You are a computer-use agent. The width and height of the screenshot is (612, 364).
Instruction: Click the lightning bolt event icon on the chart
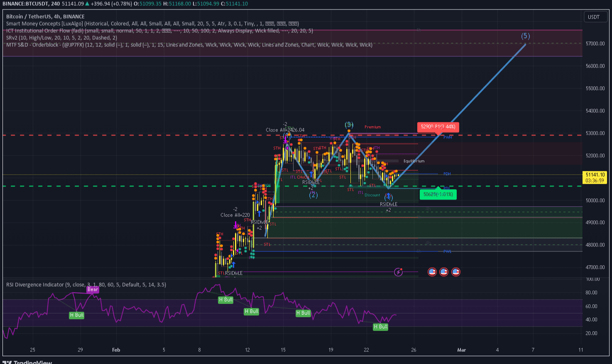(x=399, y=272)
